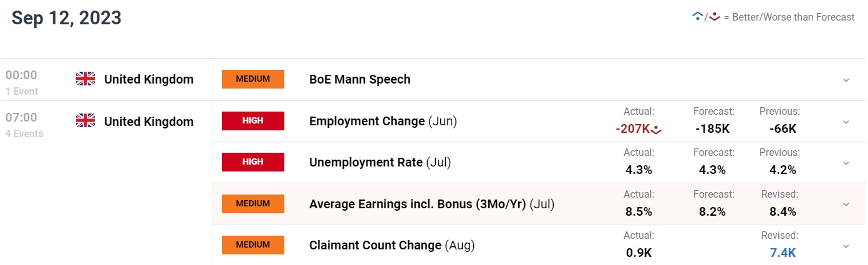The image size is (868, 265).
Task: Click the MEDIUM badge for Claimant Count Change
Action: [x=253, y=245]
